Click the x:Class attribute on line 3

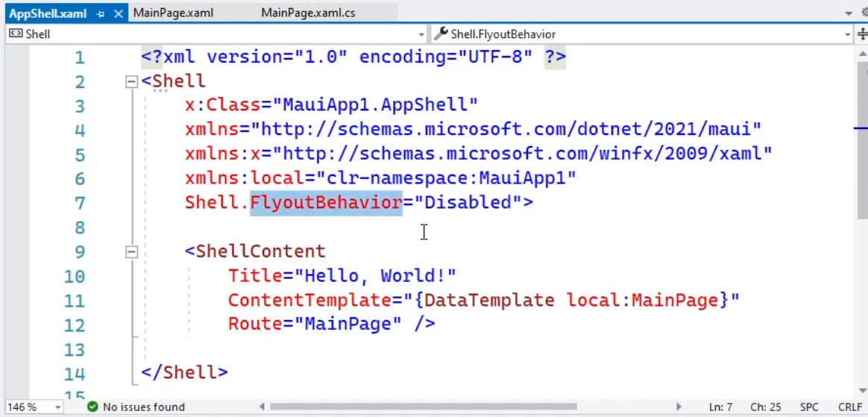222,104
